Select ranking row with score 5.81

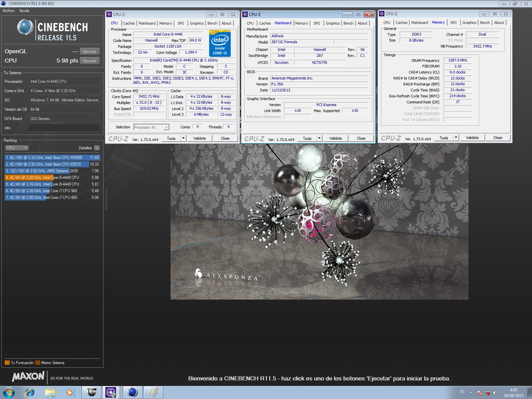52,184
